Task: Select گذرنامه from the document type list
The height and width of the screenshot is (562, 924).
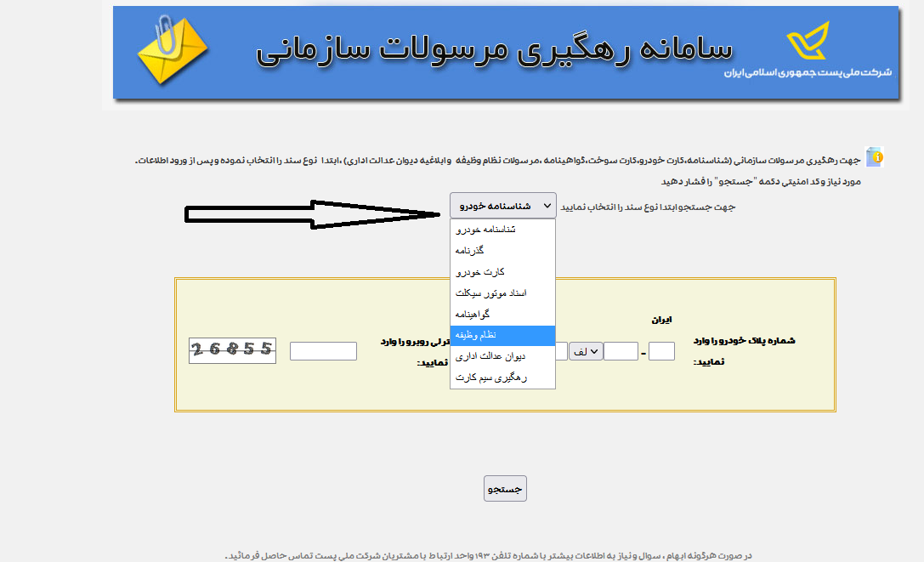Action: click(502, 251)
